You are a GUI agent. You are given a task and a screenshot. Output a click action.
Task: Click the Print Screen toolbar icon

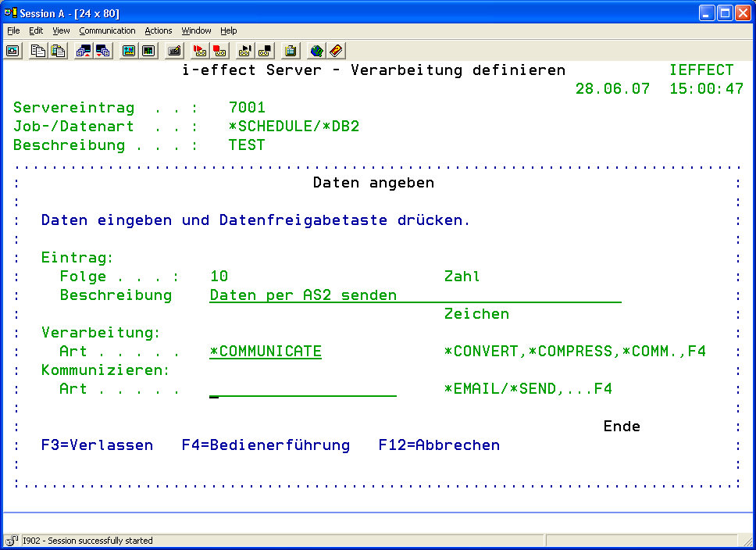point(12,51)
